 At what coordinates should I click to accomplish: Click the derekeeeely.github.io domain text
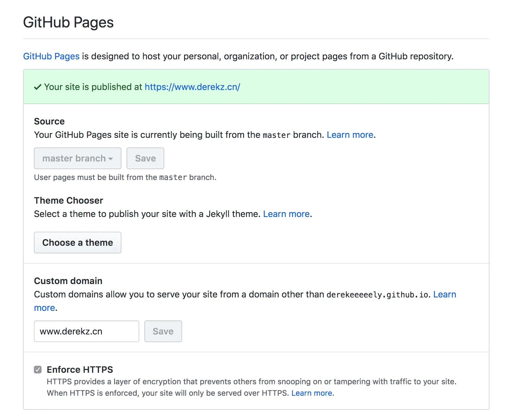pos(378,295)
